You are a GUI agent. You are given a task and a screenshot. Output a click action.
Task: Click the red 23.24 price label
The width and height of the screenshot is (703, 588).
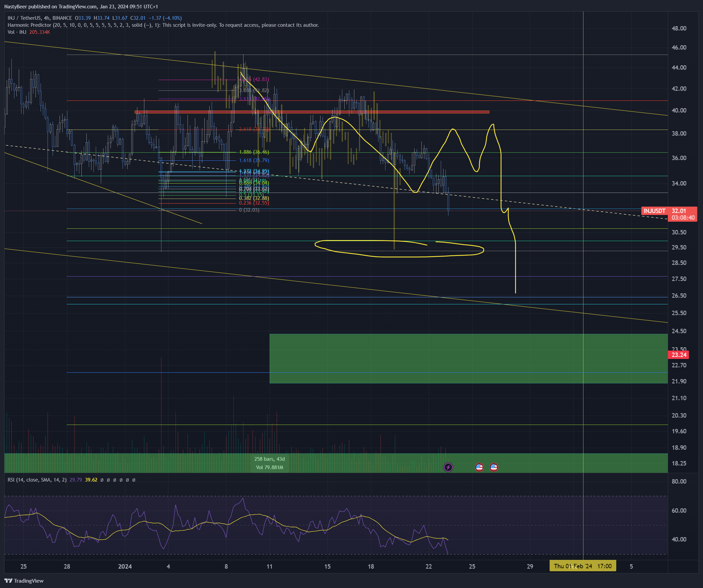click(678, 355)
